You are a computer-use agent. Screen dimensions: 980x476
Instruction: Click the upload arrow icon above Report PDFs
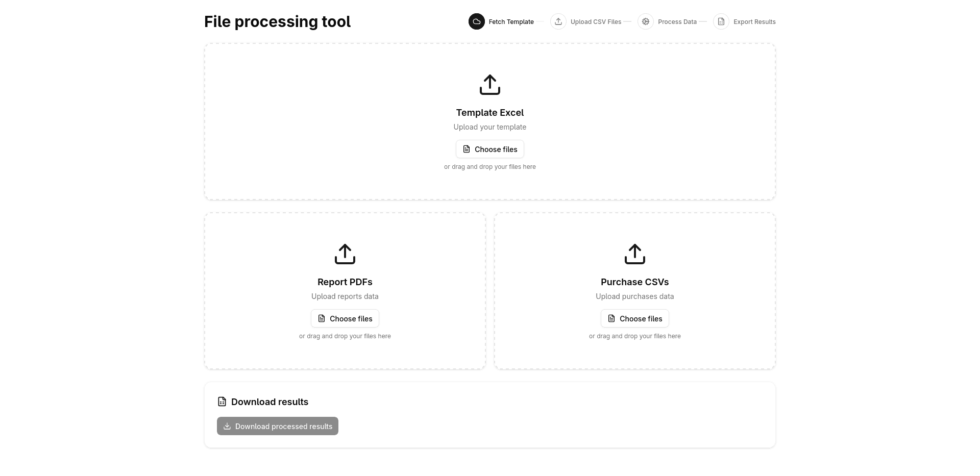[345, 254]
